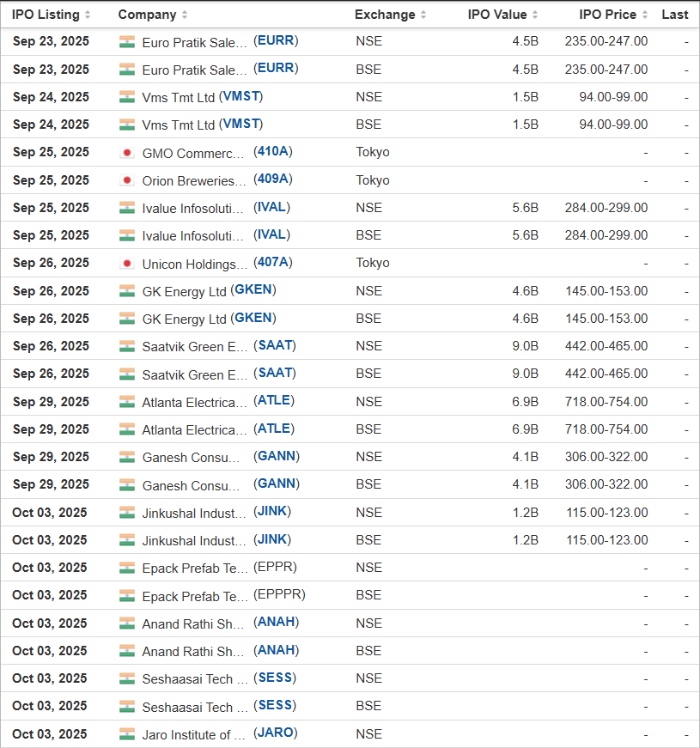
Task: Click IPO price 442.00-465.00 in Saatvik BSE row
Action: pyautogui.click(x=606, y=374)
